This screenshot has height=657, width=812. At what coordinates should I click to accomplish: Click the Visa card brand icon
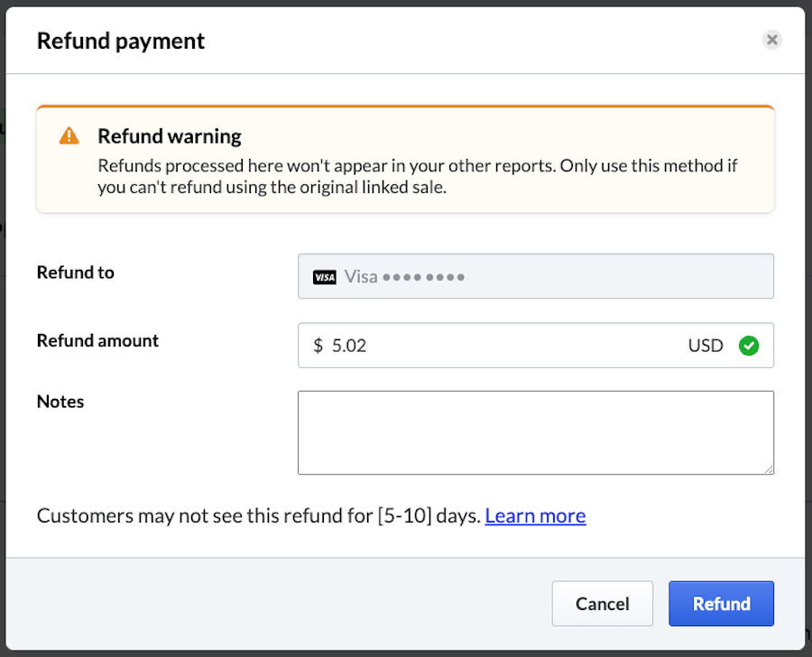point(324,276)
